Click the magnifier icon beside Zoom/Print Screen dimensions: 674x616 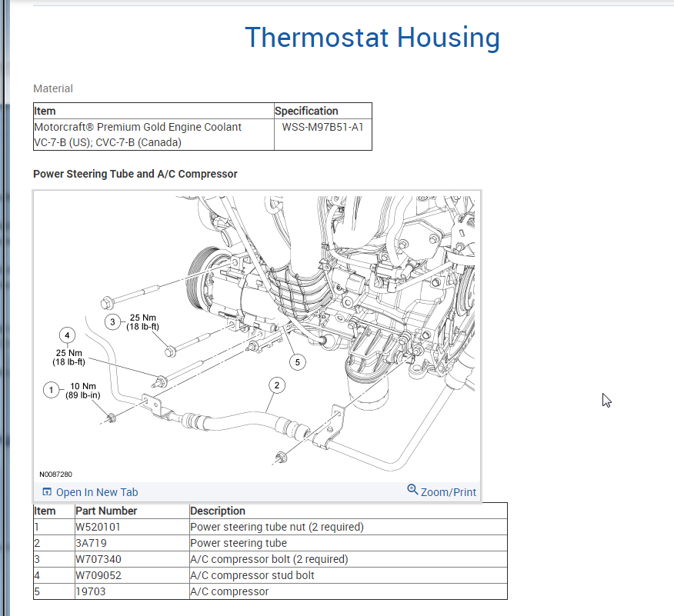coord(412,490)
